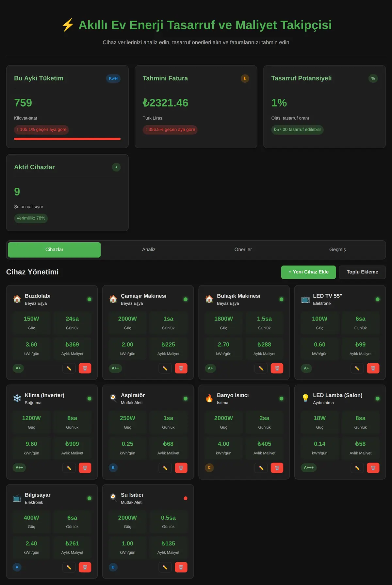
Task: Click the A++ badge on Çamaşır Makinesi
Action: [115, 368]
